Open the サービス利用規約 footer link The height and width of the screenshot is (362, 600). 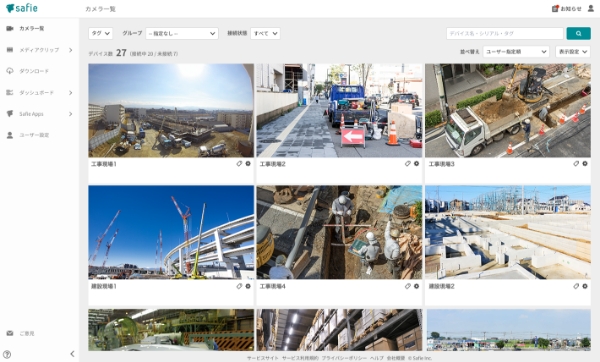pos(300,359)
